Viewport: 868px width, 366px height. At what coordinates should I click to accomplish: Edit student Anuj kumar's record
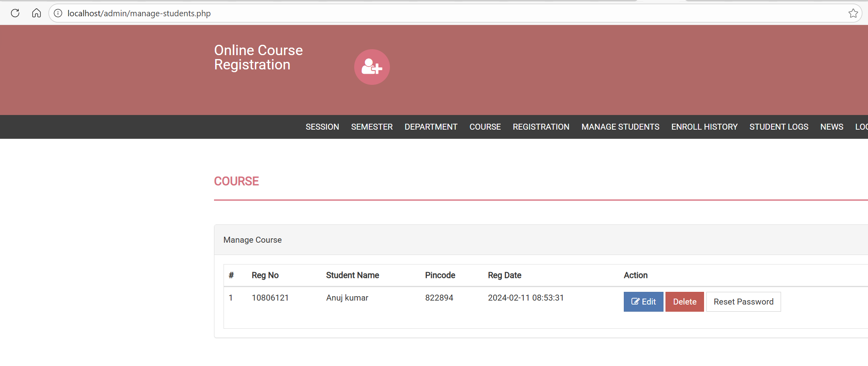point(643,302)
